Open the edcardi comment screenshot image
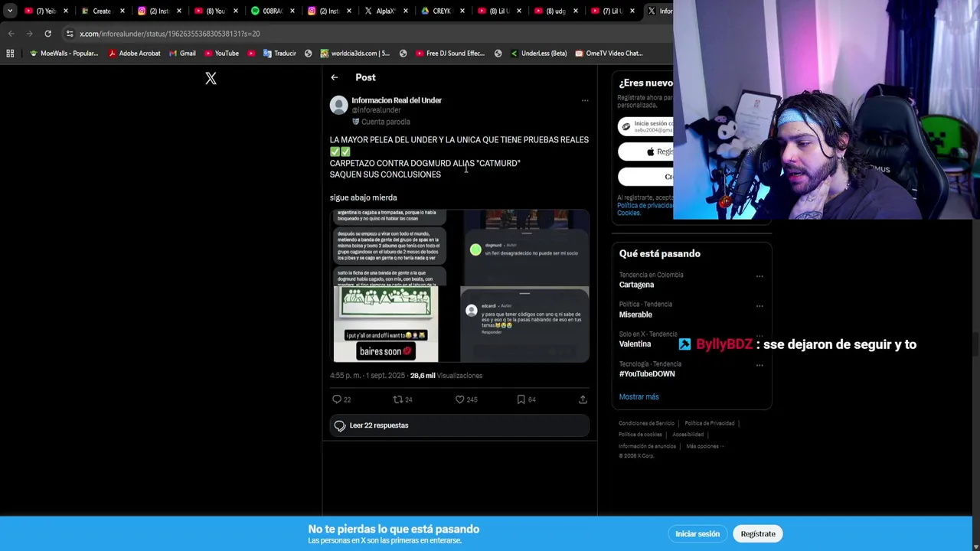 (x=524, y=324)
